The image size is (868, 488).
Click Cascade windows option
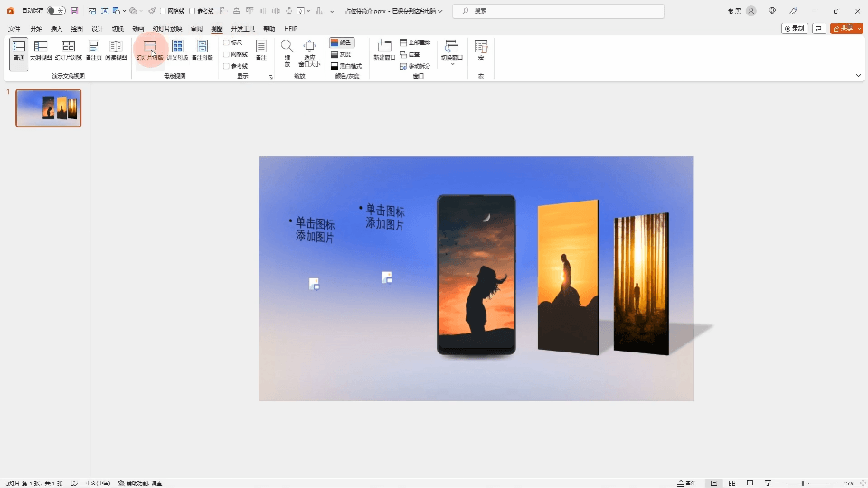coord(410,54)
